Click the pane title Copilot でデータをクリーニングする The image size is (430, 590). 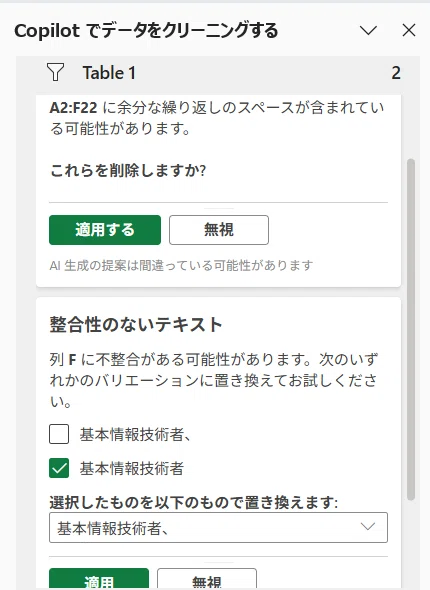tap(146, 30)
